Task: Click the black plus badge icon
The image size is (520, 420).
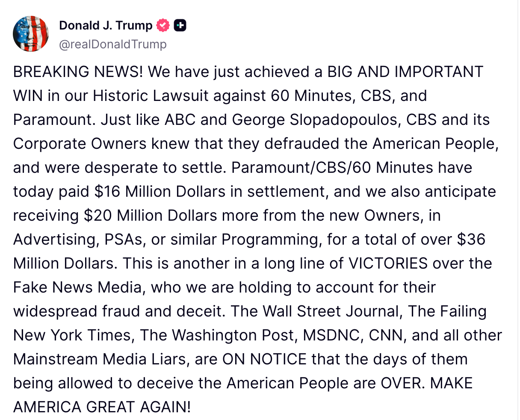Action: [180, 26]
